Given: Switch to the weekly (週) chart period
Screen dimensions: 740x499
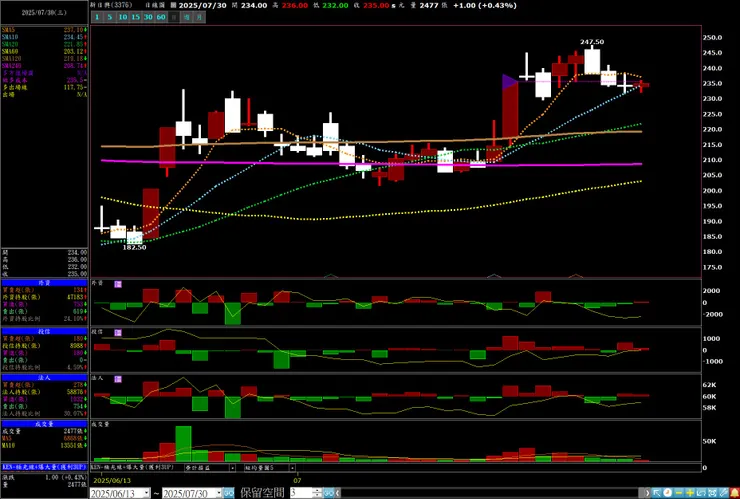Looking at the screenshot, I should point(187,17).
